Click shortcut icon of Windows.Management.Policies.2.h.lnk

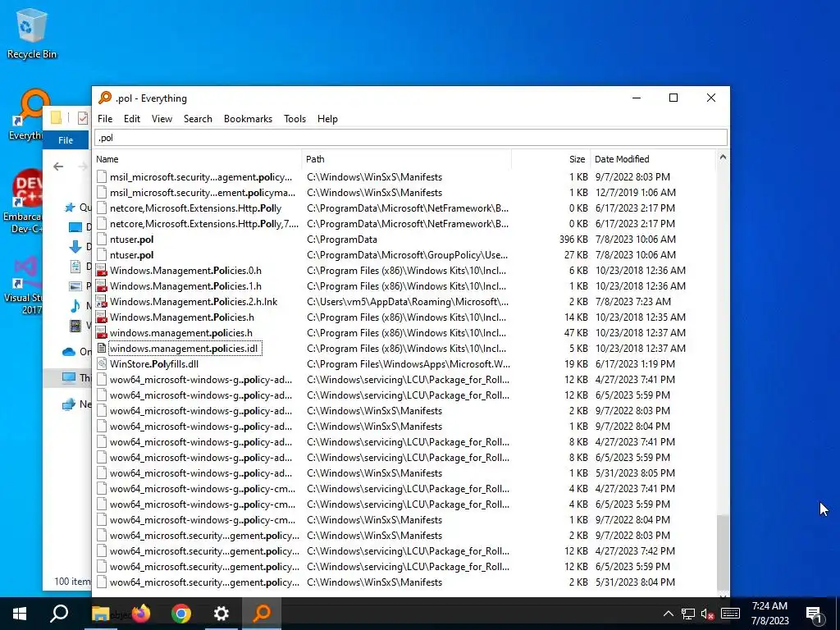pyautogui.click(x=101, y=302)
